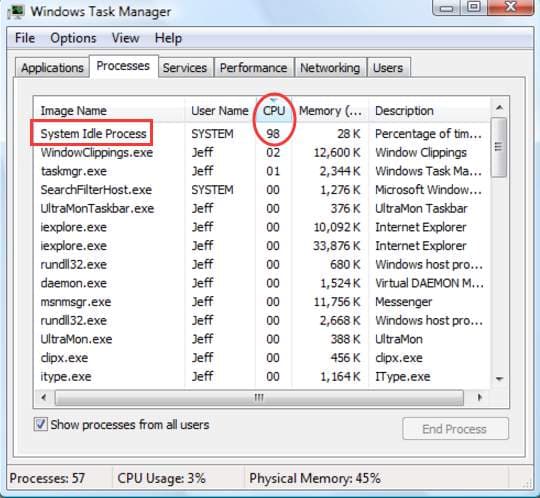Viewport: 540px width, 498px height.
Task: Open the Help menu
Action: click(x=168, y=38)
